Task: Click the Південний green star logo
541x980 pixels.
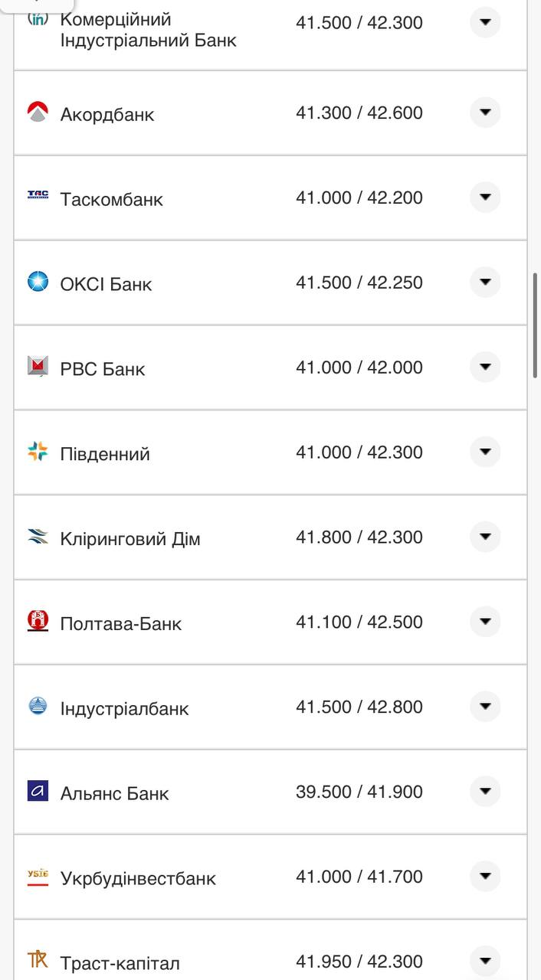Action: click(36, 452)
